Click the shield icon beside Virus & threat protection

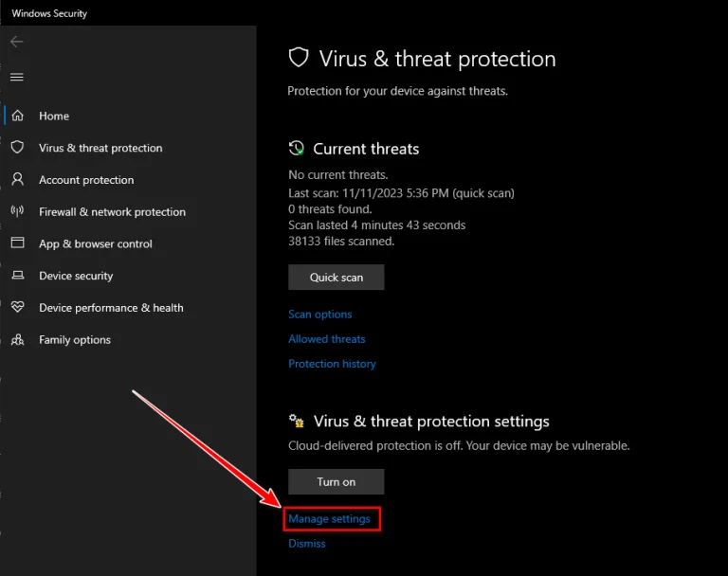pos(17,148)
